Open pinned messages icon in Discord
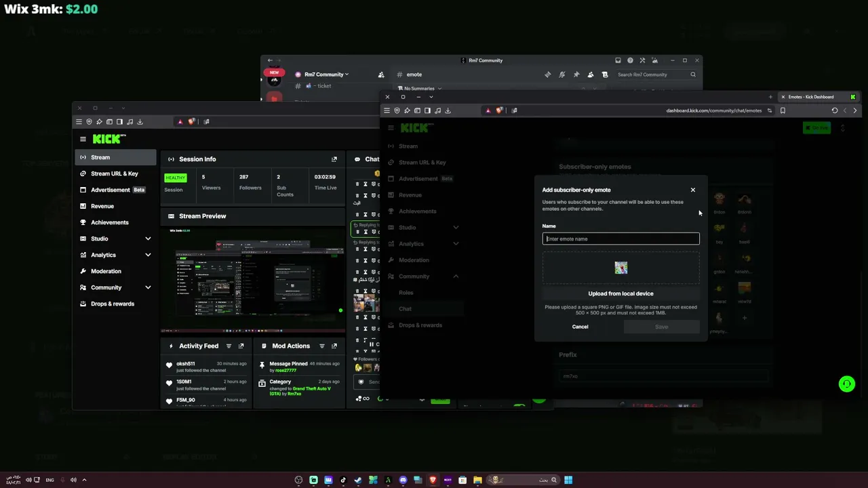 pos(576,75)
